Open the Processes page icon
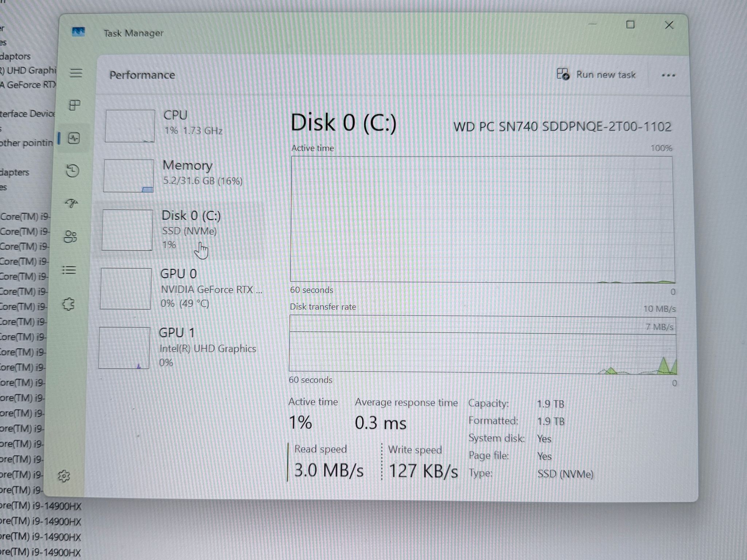747x560 pixels. click(x=75, y=105)
